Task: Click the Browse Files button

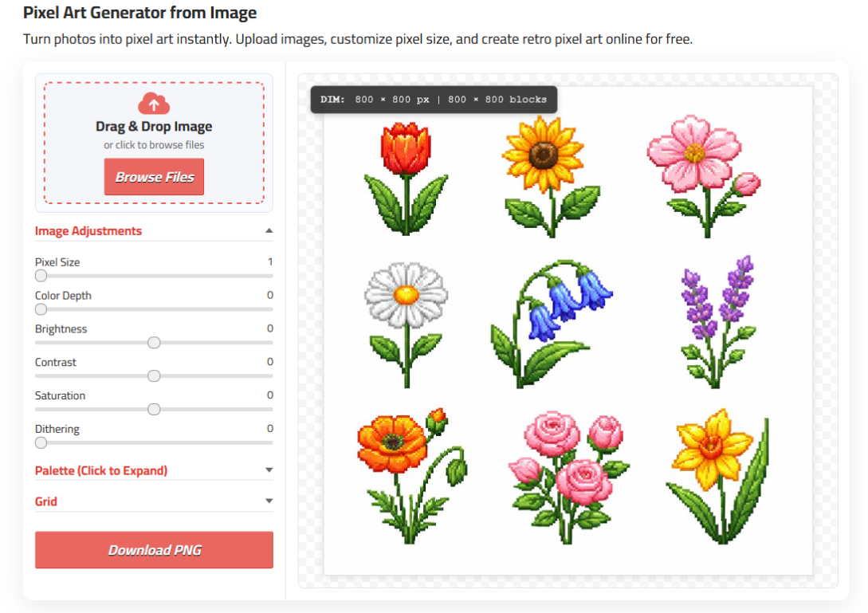Action: tap(154, 177)
